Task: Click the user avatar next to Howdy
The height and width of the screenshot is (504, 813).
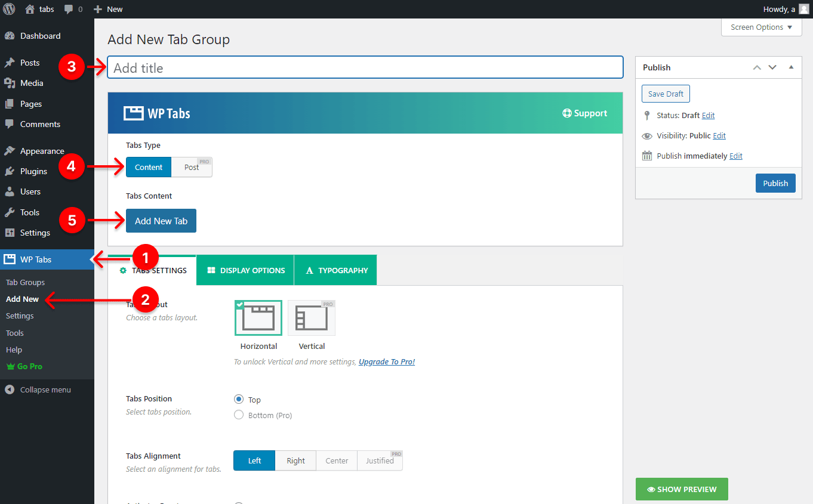Action: [x=803, y=9]
